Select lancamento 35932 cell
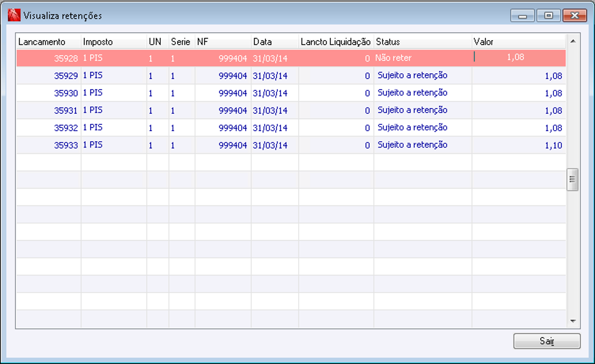 [49, 128]
